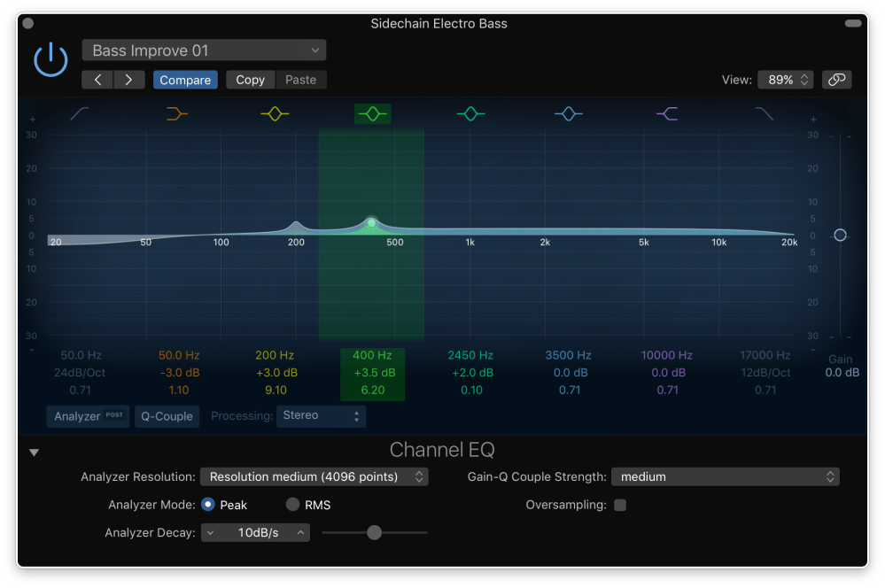The image size is (885, 588).
Task: Switch Analyzer Mode to RMS
Action: coord(292,505)
